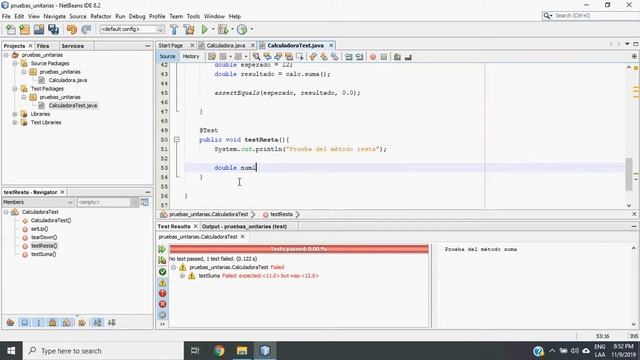Switch to the Output - pruebas_unitarias (test) tab
Viewport: 640px width, 360px height.
(x=244, y=227)
